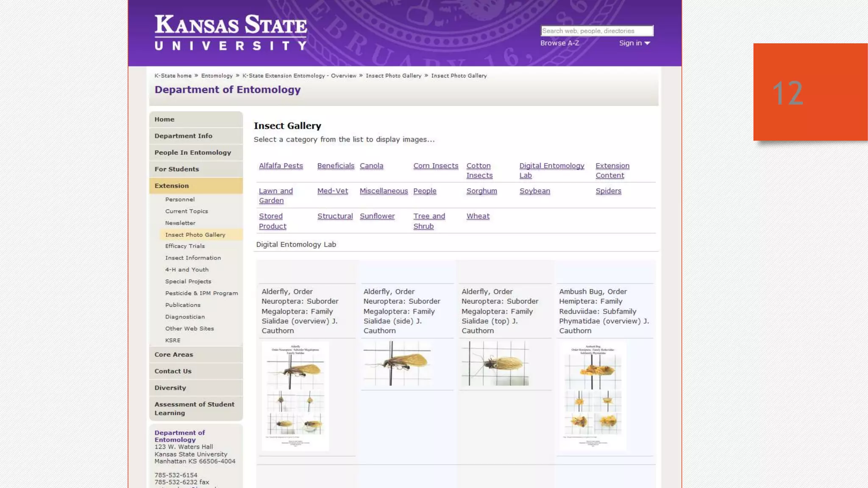This screenshot has width=868, height=488.
Task: Click the search web, people, directories field
Action: click(597, 31)
